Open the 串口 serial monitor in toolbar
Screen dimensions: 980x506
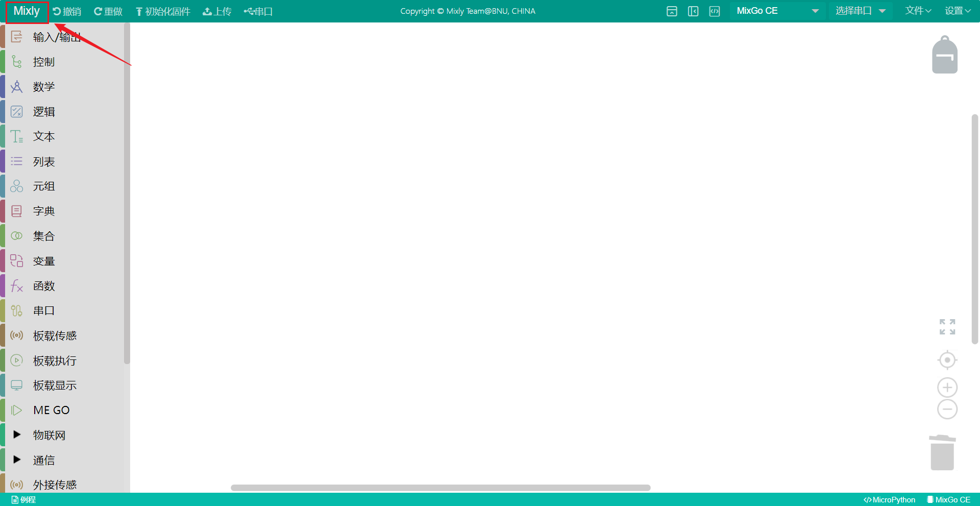tap(258, 11)
